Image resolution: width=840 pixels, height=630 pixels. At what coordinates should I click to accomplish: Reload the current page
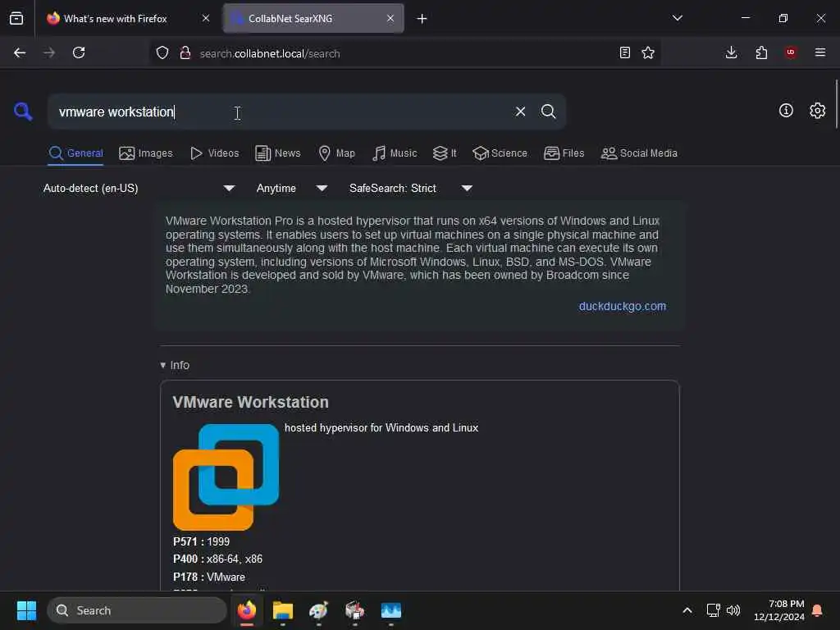79,52
